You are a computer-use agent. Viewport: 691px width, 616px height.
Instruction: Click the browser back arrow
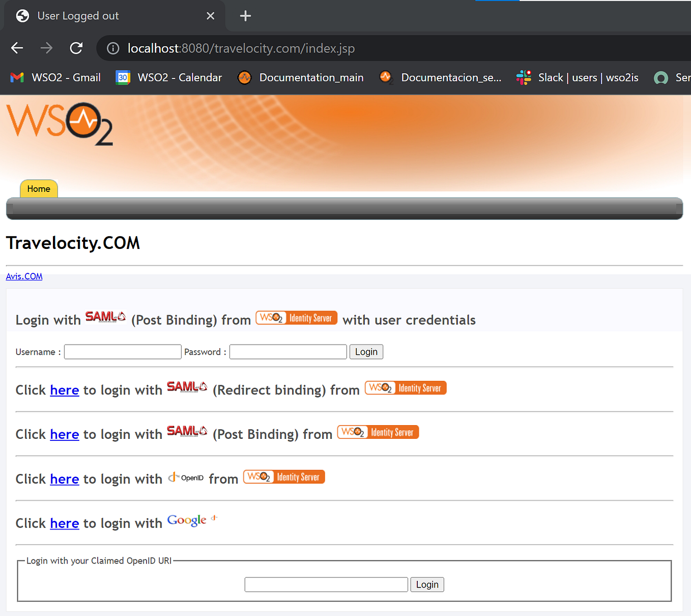(17, 48)
